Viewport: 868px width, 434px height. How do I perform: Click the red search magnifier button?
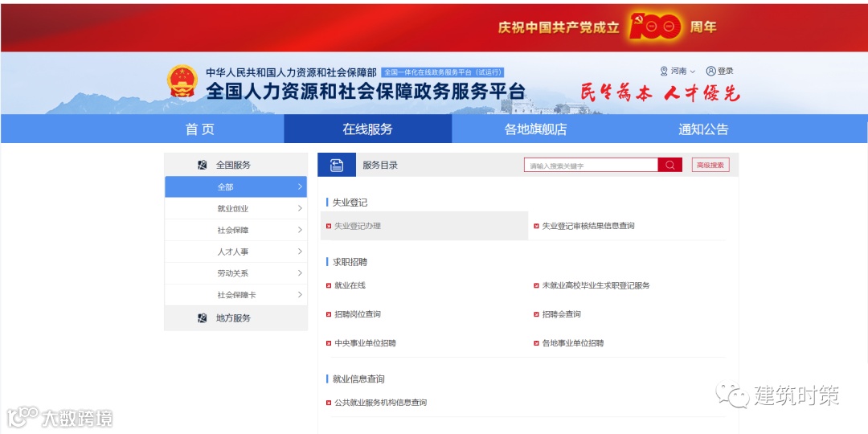tap(669, 165)
